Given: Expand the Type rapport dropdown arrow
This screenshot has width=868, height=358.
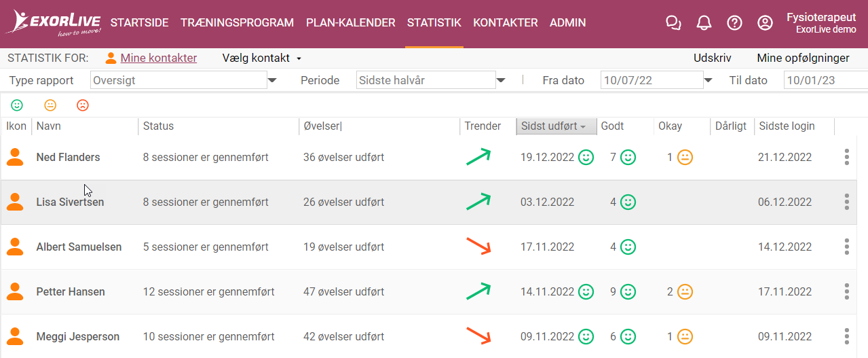Looking at the screenshot, I should 273,80.
